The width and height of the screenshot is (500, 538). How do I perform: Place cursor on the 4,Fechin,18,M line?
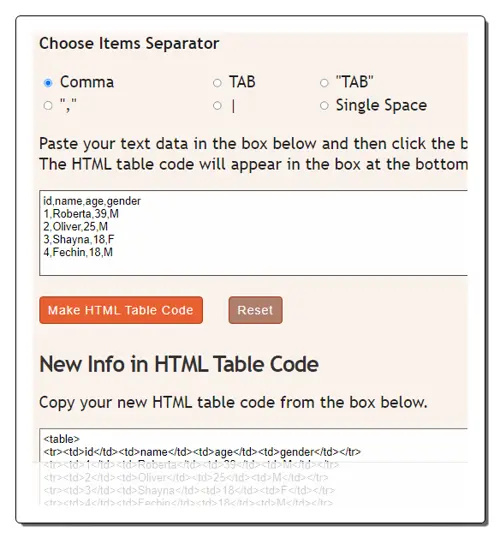[x=78, y=252]
